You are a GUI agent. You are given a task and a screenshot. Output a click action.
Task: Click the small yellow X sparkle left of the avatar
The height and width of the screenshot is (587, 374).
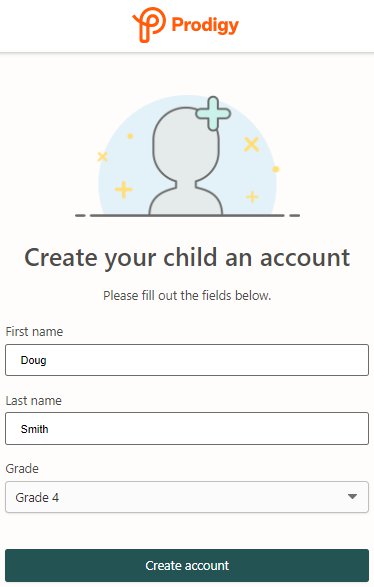click(x=103, y=156)
